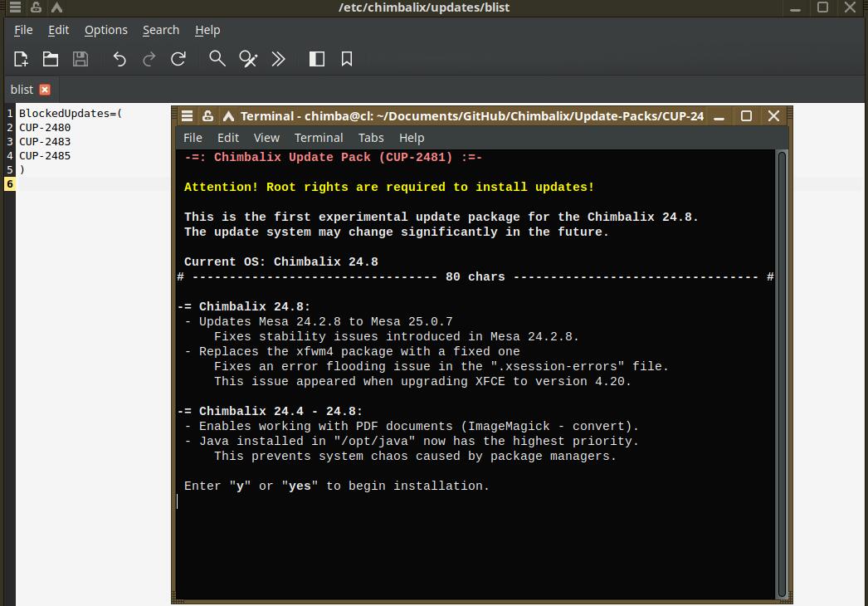Click the closing parenthesis on line 5
Screen dimensions: 868x606
pyautogui.click(x=22, y=170)
